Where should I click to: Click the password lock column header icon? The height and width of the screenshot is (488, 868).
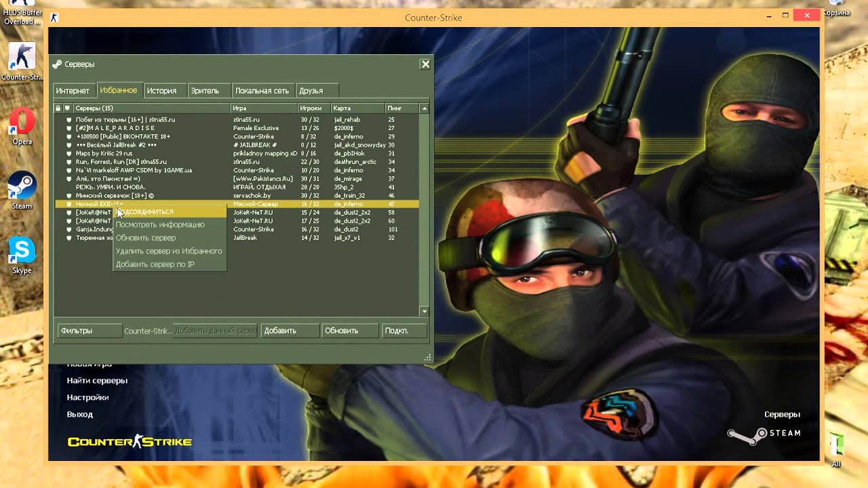pos(58,108)
